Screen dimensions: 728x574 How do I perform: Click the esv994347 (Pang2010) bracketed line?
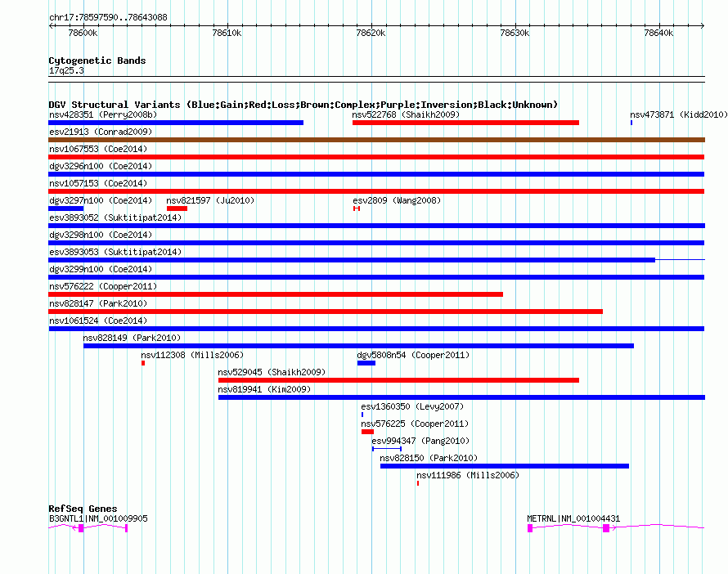click(387, 449)
